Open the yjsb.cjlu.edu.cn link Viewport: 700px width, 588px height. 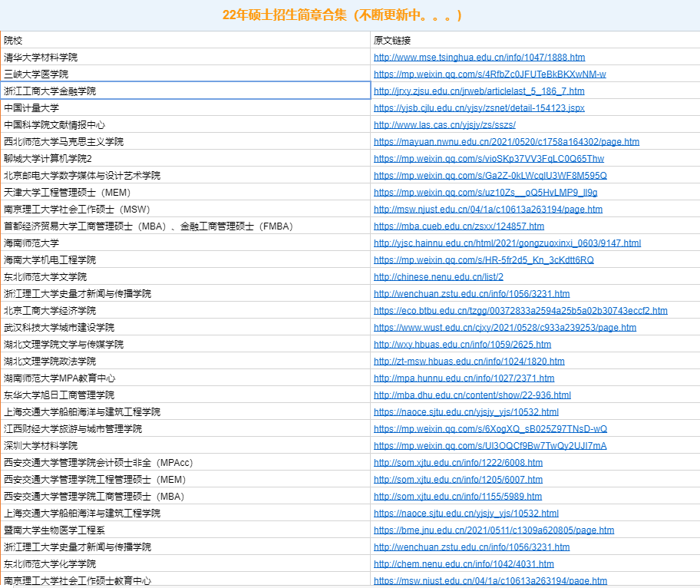tap(479, 108)
